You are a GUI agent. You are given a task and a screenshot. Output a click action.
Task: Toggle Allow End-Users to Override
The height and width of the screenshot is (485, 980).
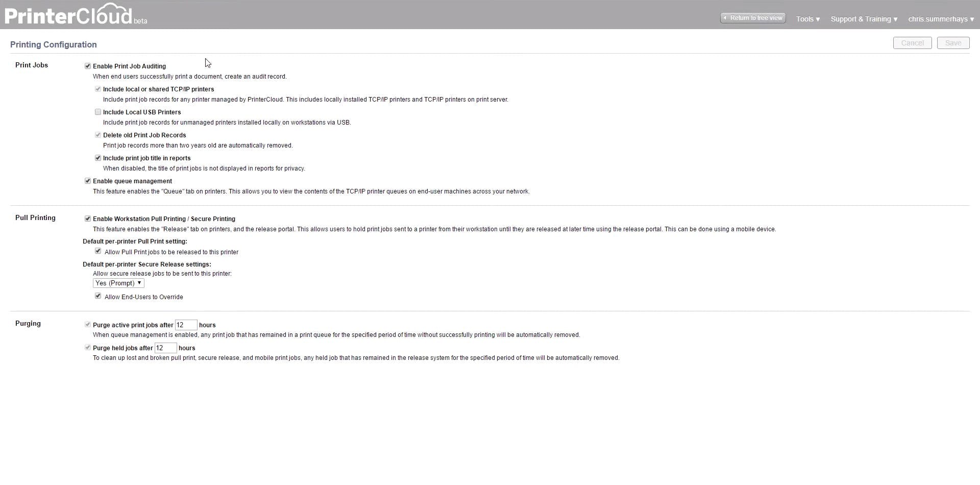click(x=98, y=296)
